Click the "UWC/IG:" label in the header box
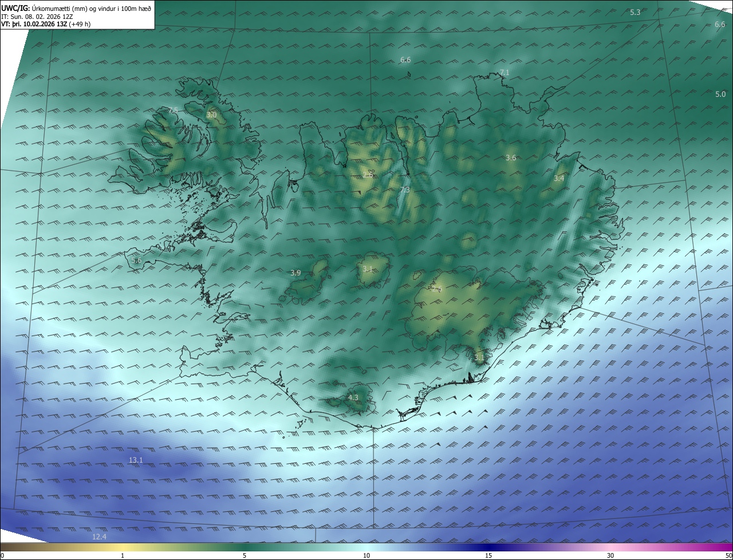Image resolution: width=733 pixels, height=560 pixels. point(16,7)
